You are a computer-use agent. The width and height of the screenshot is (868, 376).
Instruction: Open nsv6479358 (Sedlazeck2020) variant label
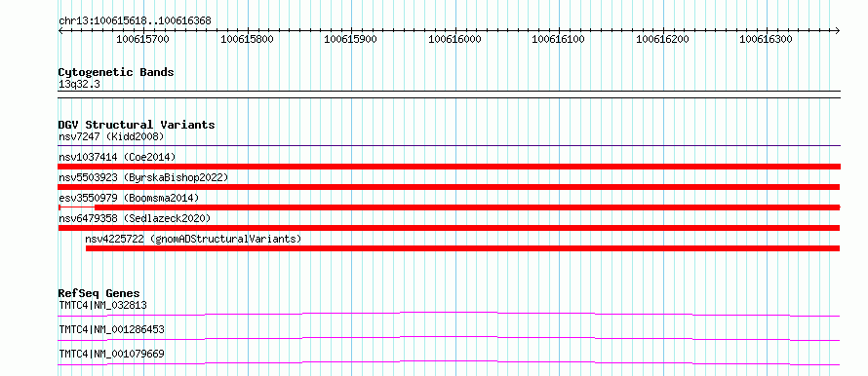point(135,218)
